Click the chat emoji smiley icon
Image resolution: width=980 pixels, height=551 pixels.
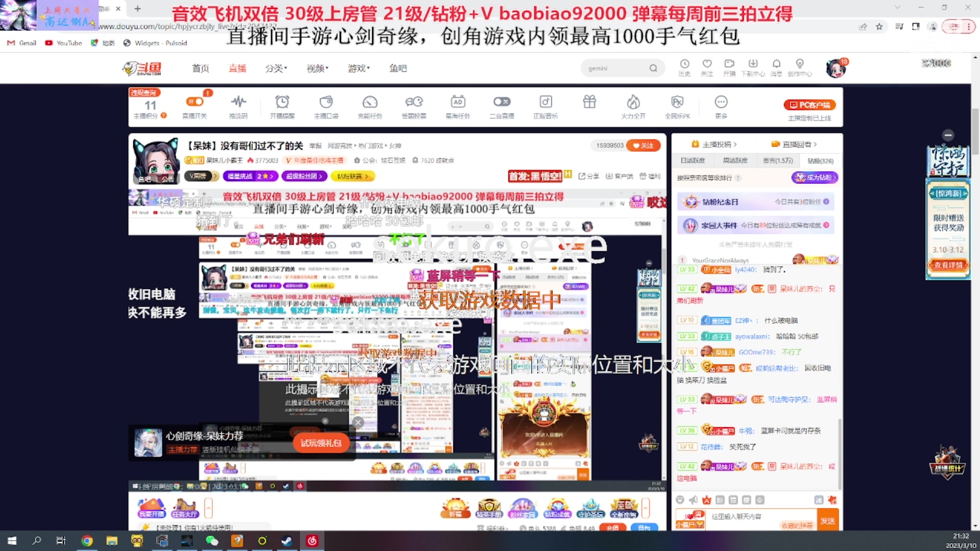click(x=680, y=500)
